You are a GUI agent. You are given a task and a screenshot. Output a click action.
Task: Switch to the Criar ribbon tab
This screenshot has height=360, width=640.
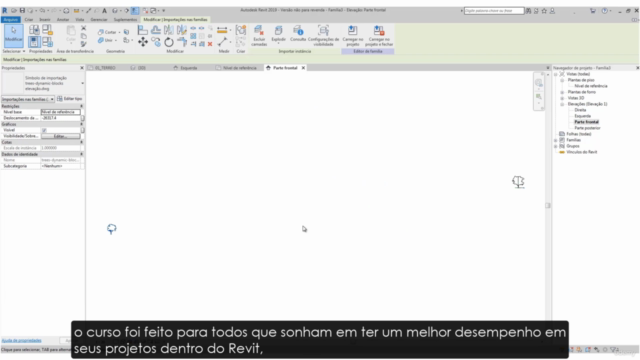point(29,20)
